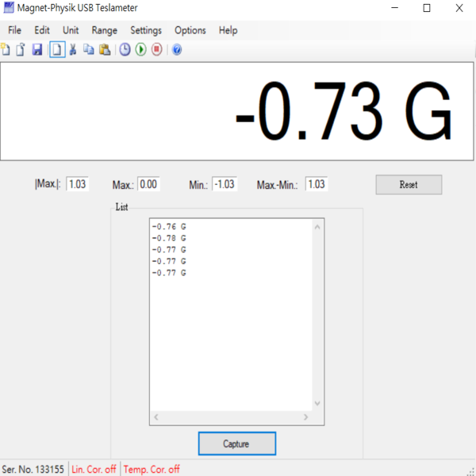Open the File menu
The height and width of the screenshot is (476, 476).
[14, 30]
